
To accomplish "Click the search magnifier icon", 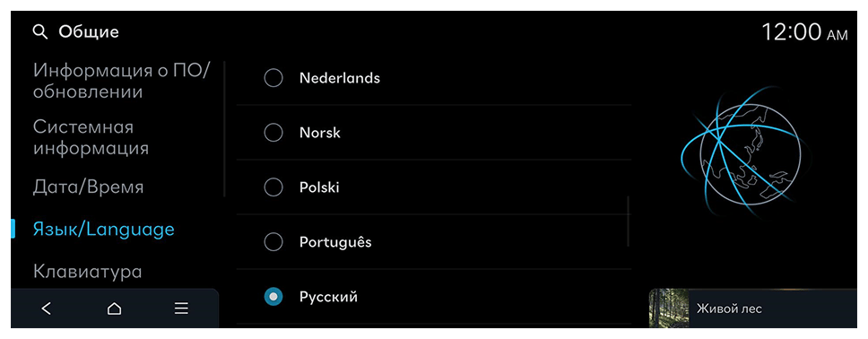I will tap(40, 32).
